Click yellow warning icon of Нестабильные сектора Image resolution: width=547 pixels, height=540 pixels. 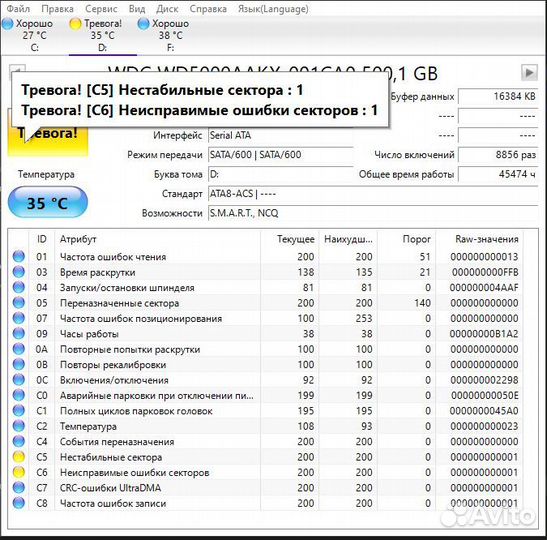(19, 456)
